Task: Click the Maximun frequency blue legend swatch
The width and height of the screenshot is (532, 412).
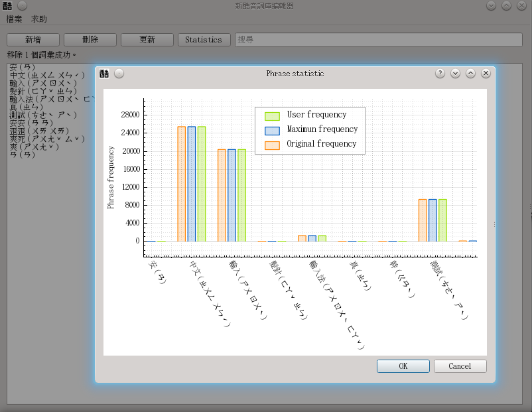Action: (x=272, y=131)
